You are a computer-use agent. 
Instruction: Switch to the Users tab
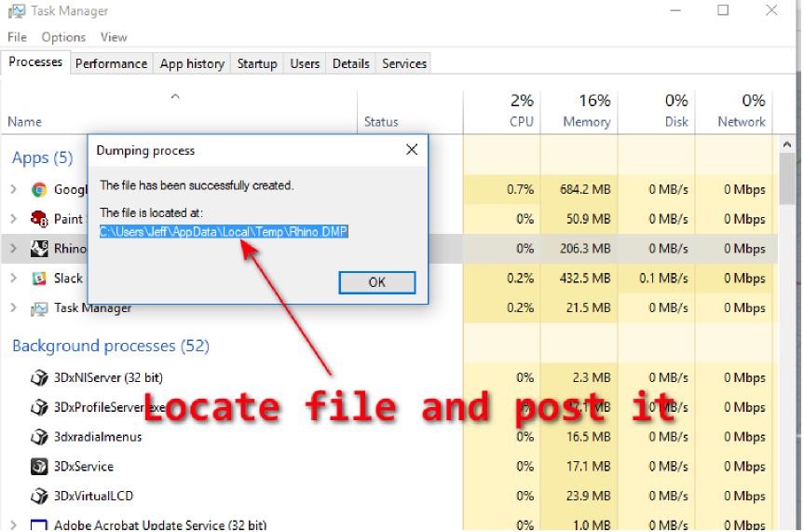coord(305,63)
